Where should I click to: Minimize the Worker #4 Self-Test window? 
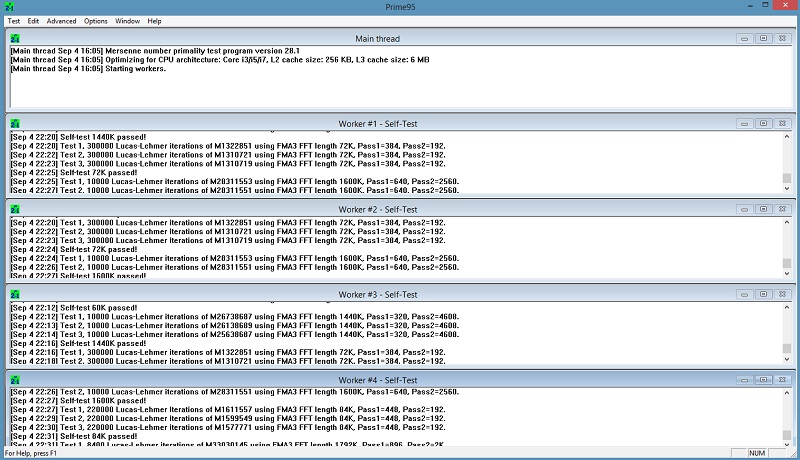point(744,380)
